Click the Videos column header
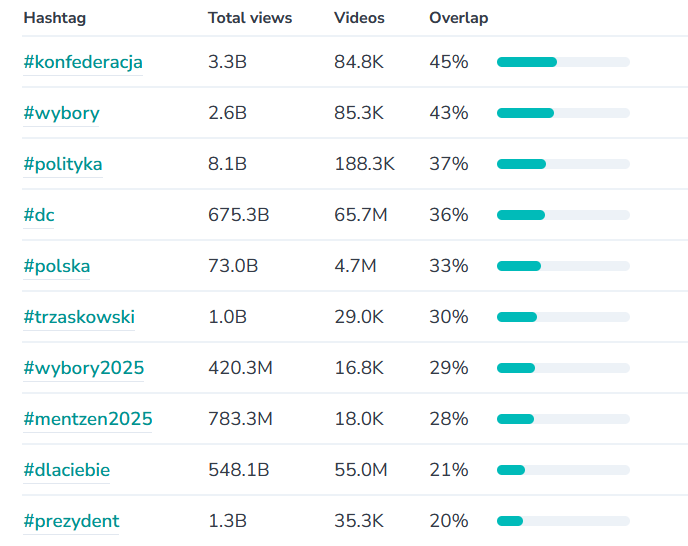Viewport: 688px width, 546px height. (359, 18)
